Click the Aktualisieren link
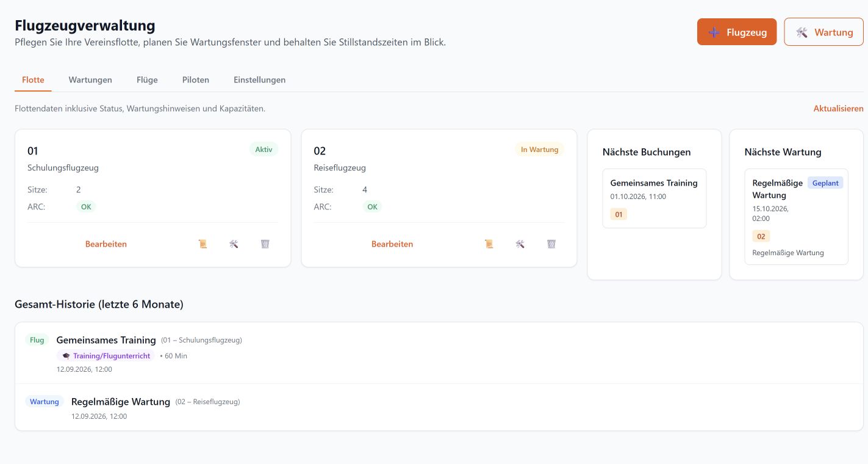Viewport: 868px width, 464px height. click(x=838, y=109)
